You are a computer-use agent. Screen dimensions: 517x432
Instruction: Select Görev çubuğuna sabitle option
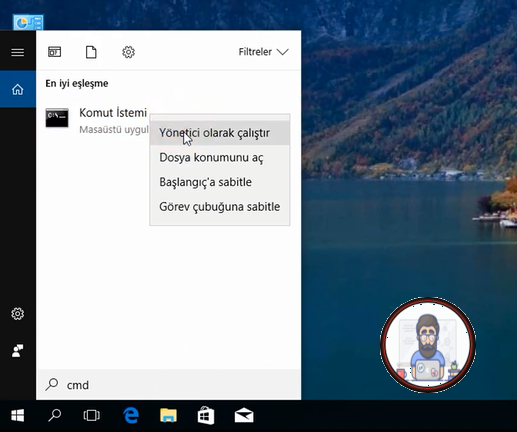tap(220, 207)
